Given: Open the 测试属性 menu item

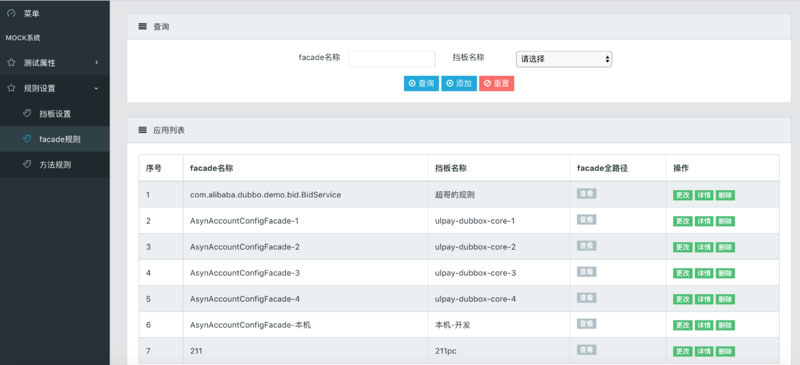Looking at the screenshot, I should coord(55,63).
